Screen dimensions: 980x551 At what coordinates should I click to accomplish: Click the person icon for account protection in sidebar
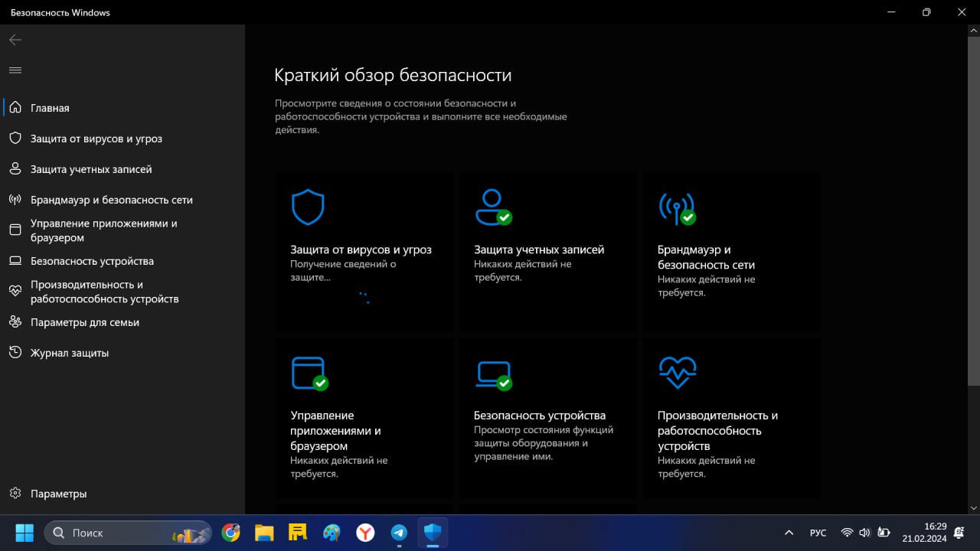[x=15, y=169]
